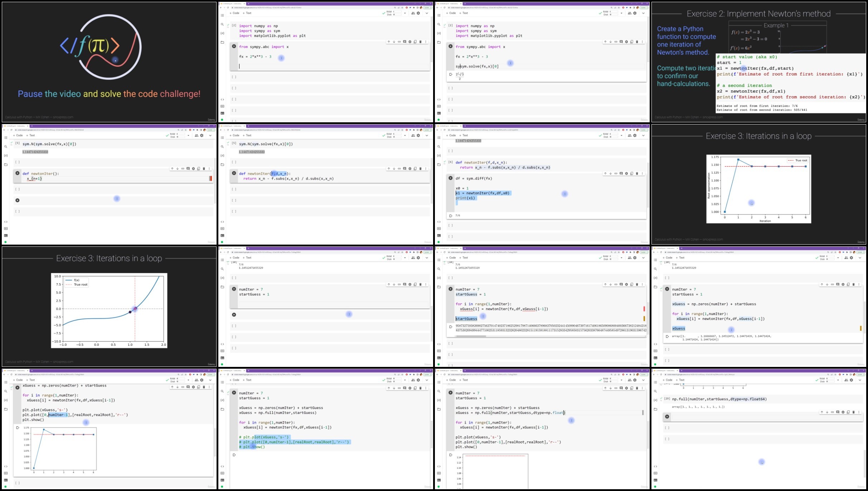
Task: Close the browser tab above 'def newtonIter():' notebook
Action: tap(27, 126)
